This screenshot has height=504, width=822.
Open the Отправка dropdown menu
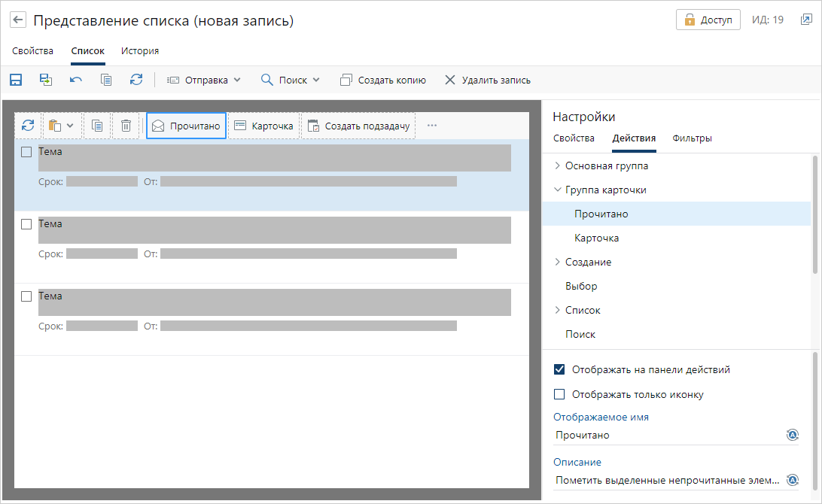point(203,80)
